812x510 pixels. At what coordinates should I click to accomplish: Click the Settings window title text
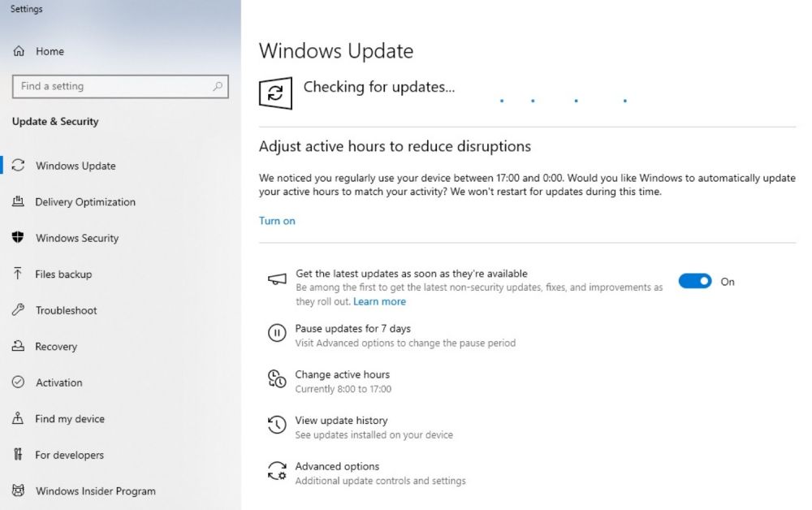27,9
